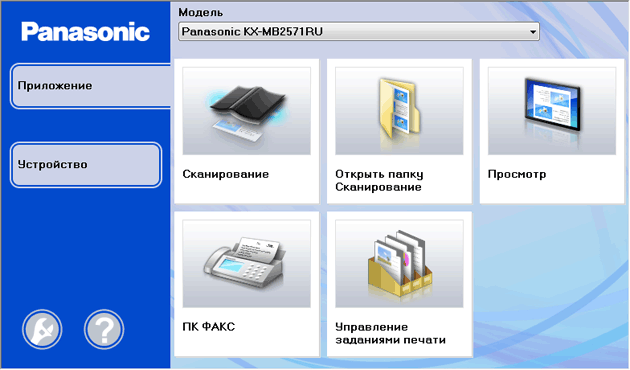Image resolution: width=630 pixels, height=370 pixels.
Task: Select the Приложение tab
Action: (91, 86)
